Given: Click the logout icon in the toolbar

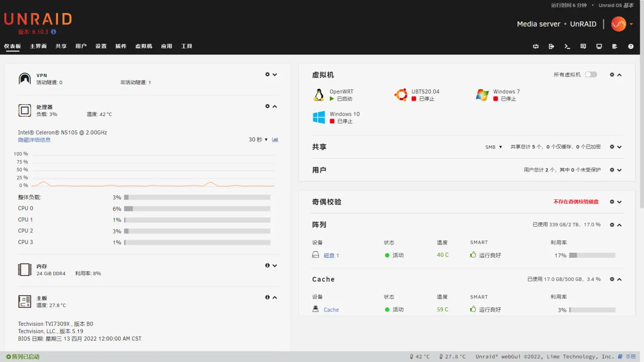Looking at the screenshot, I should (551, 46).
